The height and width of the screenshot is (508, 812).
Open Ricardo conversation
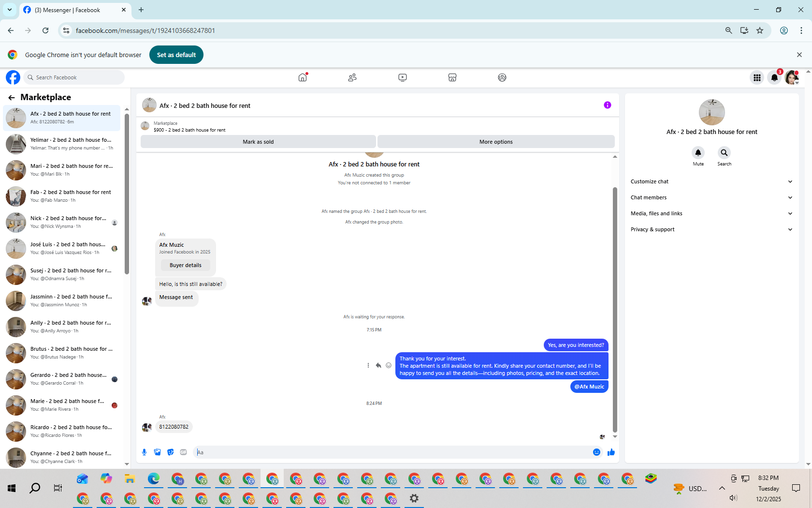[x=62, y=431]
